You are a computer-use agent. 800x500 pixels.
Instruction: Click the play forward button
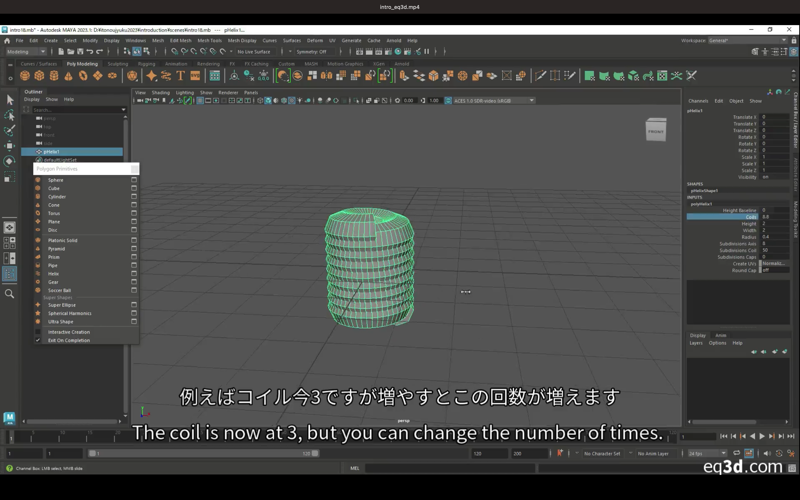pos(762,436)
